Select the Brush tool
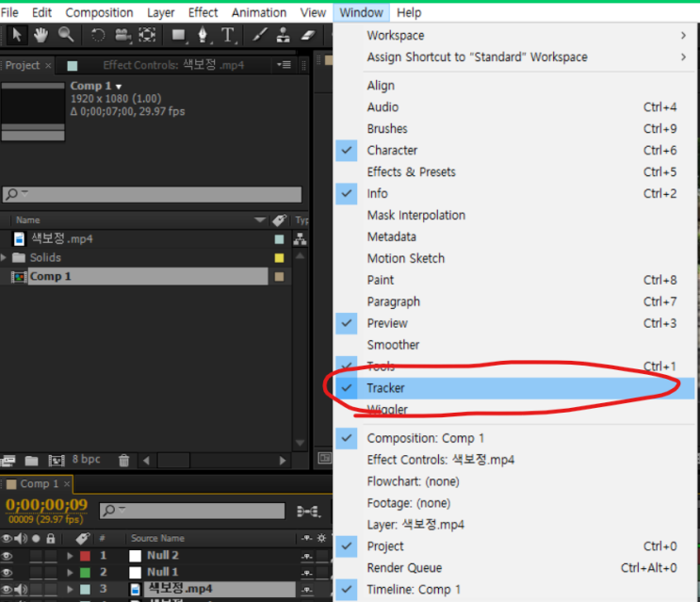Screen dimensions: 700x602 [259, 35]
